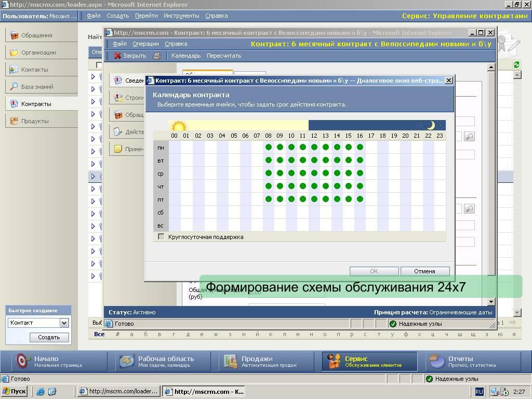Image resolution: width=532 pixels, height=399 pixels.
Task: Open the Перейти menu in main window
Action: pyautogui.click(x=146, y=16)
